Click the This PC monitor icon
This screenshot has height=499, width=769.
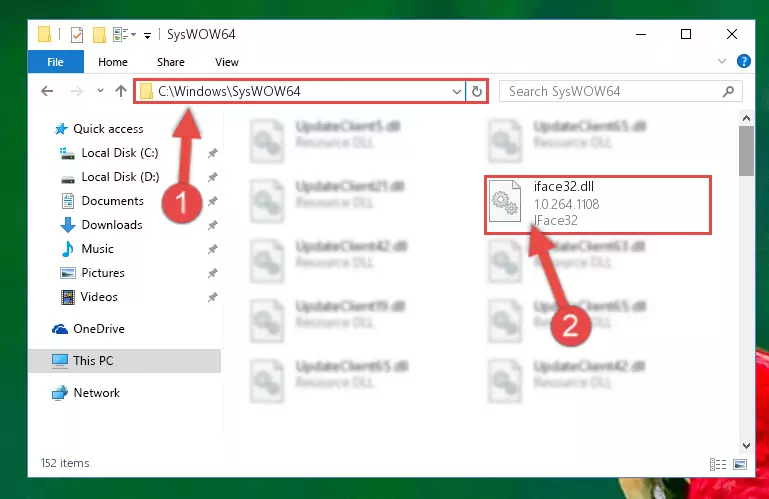(60, 361)
